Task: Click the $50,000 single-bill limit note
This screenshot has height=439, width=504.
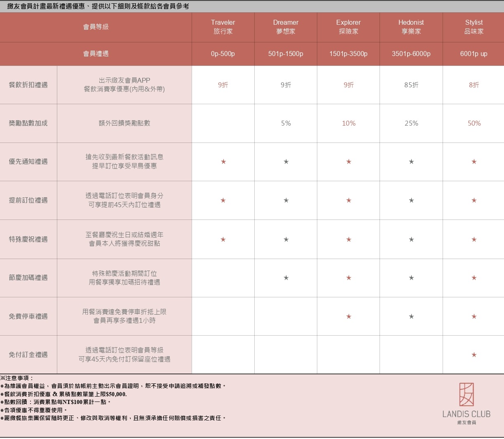Action: point(63,394)
